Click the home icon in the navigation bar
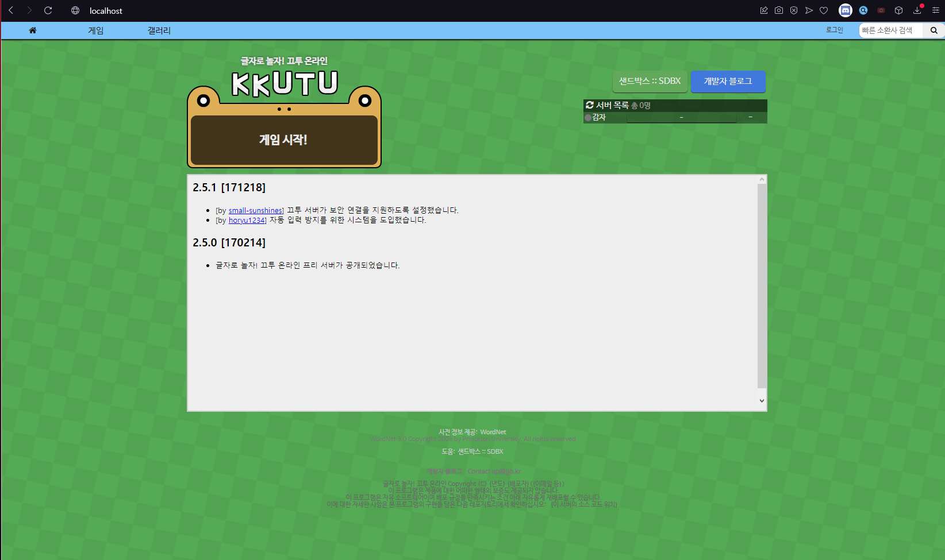945x560 pixels. pos(33,30)
